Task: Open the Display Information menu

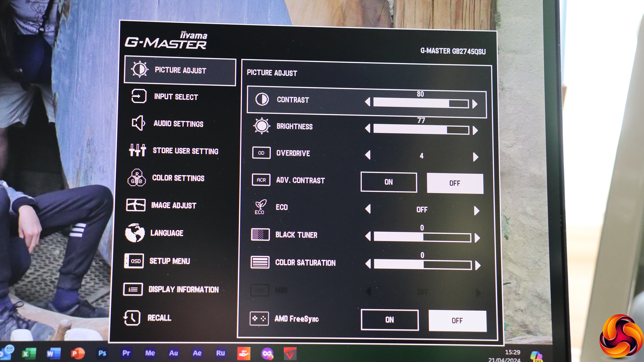Action: click(183, 290)
